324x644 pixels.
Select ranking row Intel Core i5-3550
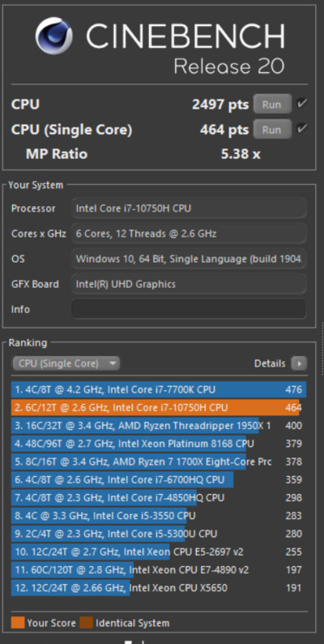(x=159, y=516)
